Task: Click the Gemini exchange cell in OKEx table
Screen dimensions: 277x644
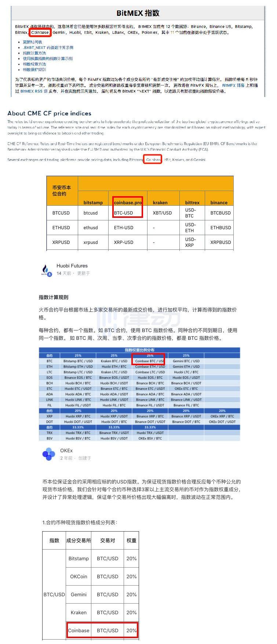Action: tap(79, 594)
